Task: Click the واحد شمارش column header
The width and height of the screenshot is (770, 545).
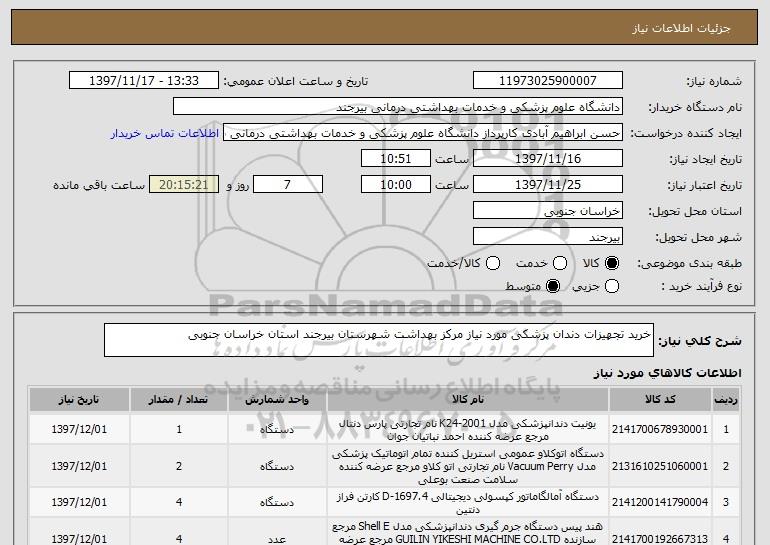Action: click(277, 400)
